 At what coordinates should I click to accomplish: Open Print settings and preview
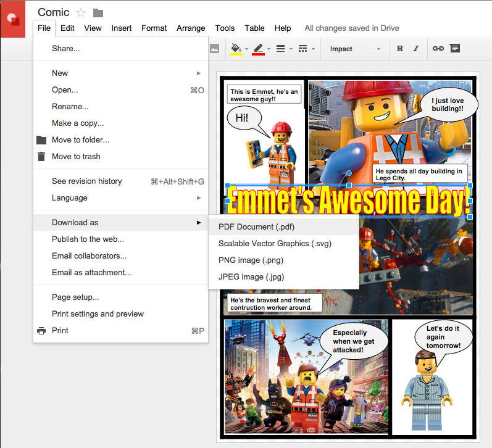[120, 314]
